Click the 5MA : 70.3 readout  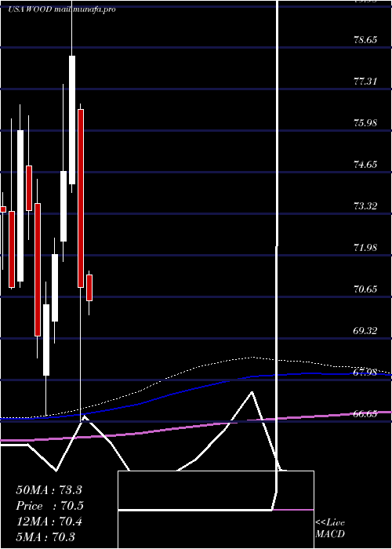(45, 537)
